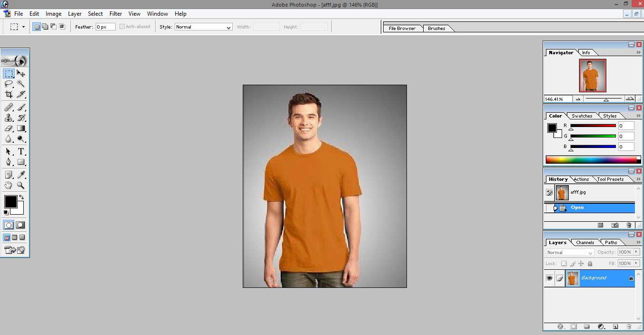Open the layer Opacity slider arrow

636,252
